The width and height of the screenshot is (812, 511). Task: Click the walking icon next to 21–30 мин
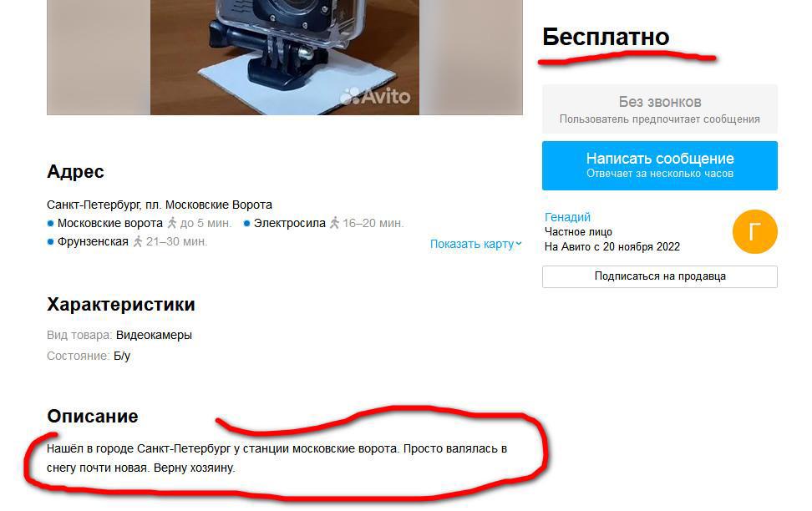pos(138,241)
